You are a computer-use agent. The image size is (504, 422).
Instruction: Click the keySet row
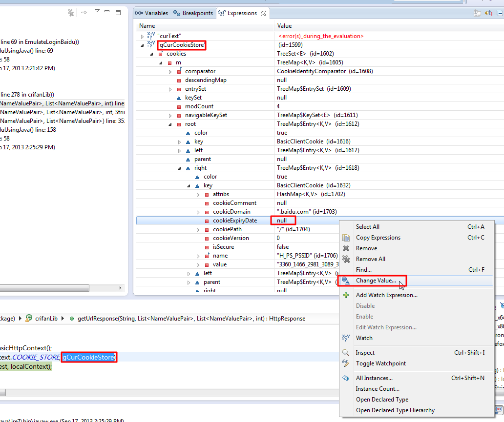[193, 98]
